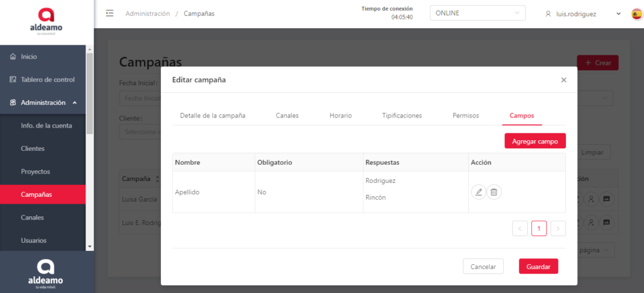644x293 pixels.
Task: Switch to the Canales tab
Action: 287,116
